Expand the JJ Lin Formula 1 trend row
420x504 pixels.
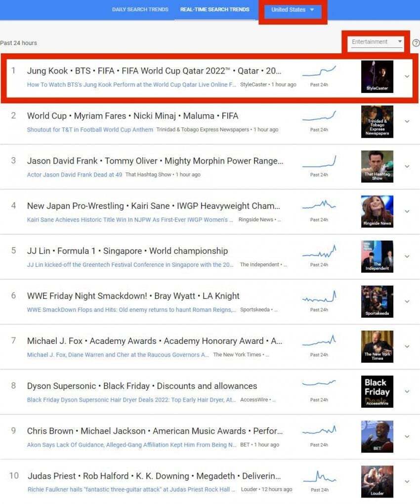(407, 256)
